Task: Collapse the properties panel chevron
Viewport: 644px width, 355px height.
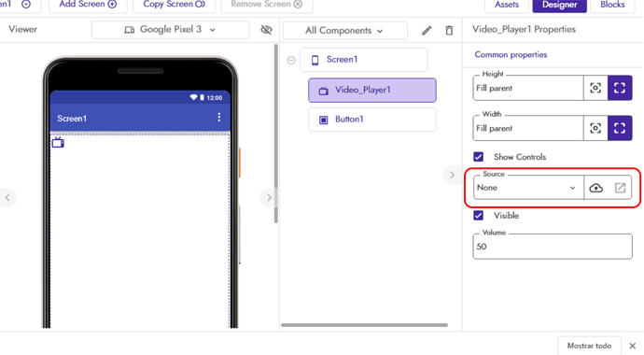Action: click(x=452, y=175)
